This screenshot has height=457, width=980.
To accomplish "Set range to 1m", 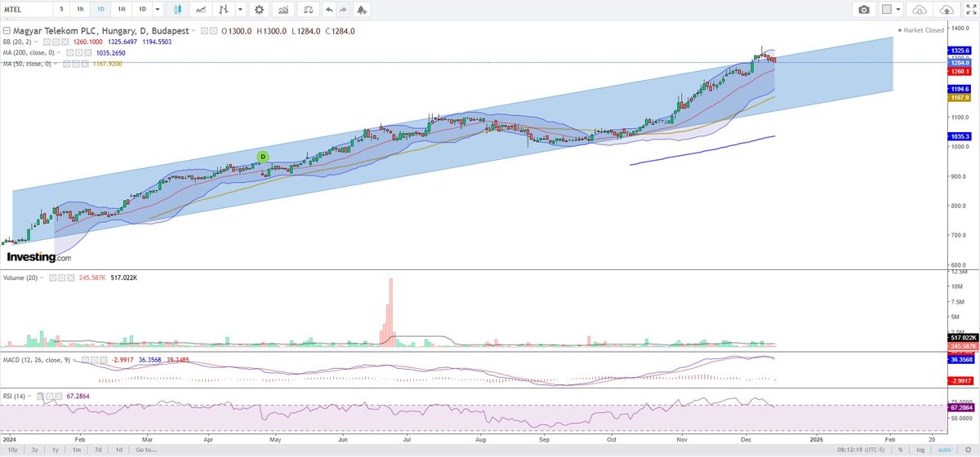I will (77, 450).
